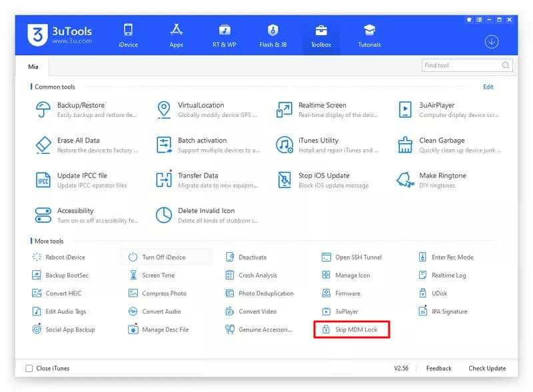
Task: Open the skin shirt icon in title bar
Action: (x=469, y=20)
